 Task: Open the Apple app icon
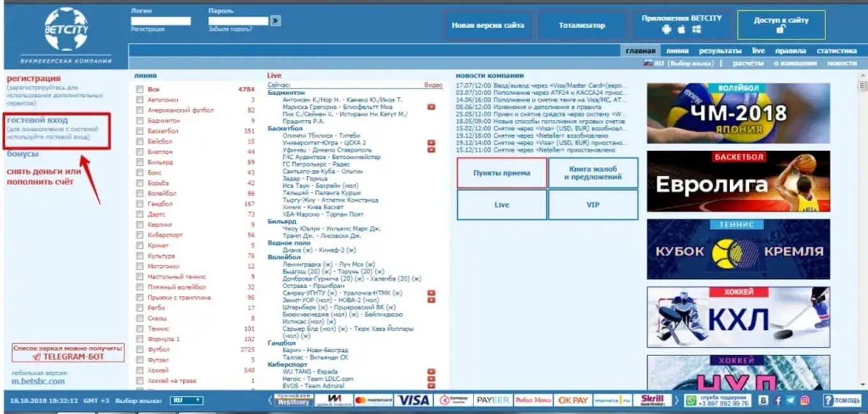click(x=682, y=30)
